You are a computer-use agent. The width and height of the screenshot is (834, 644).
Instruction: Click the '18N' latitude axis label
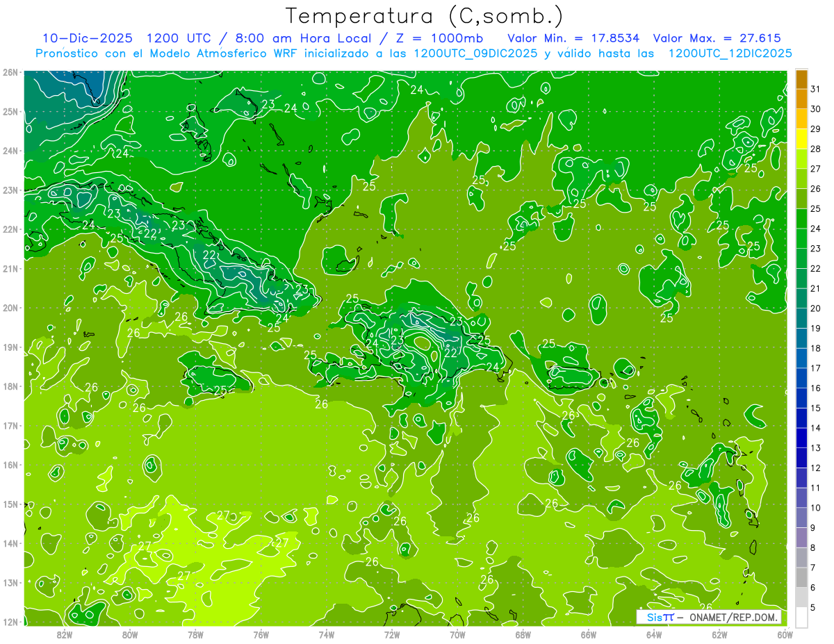(10, 386)
